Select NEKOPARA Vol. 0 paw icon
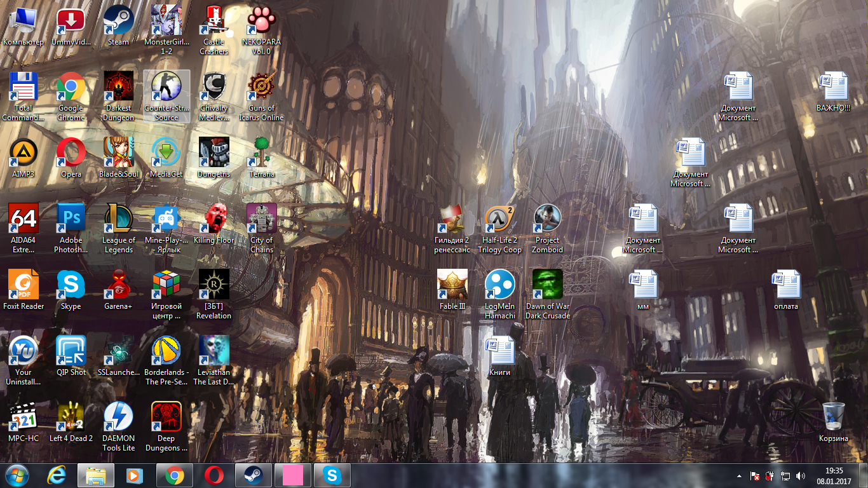 [262, 31]
